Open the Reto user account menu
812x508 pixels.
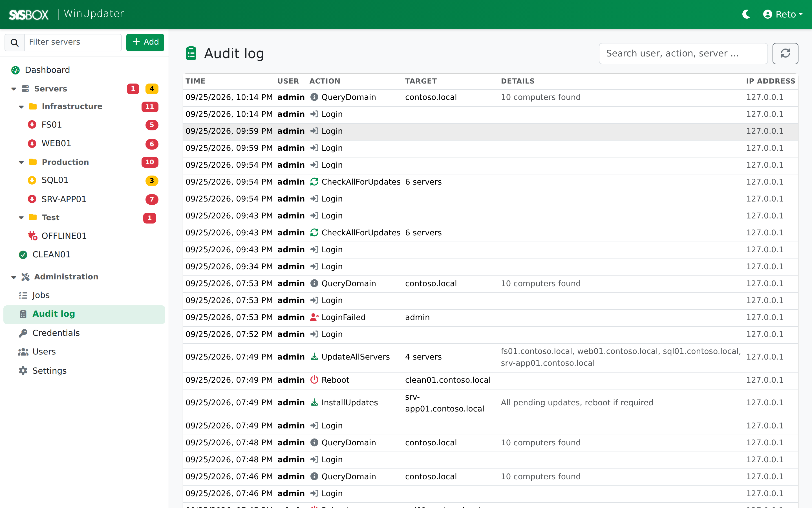[783, 14]
